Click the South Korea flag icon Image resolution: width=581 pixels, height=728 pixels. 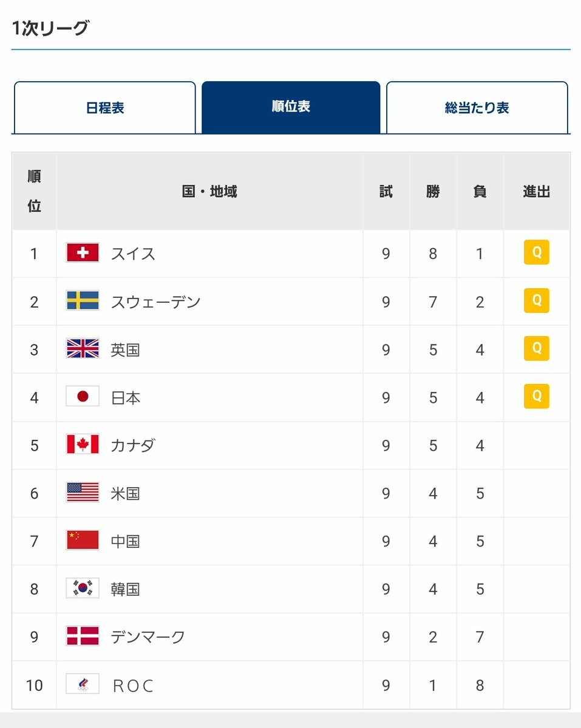pos(83,588)
